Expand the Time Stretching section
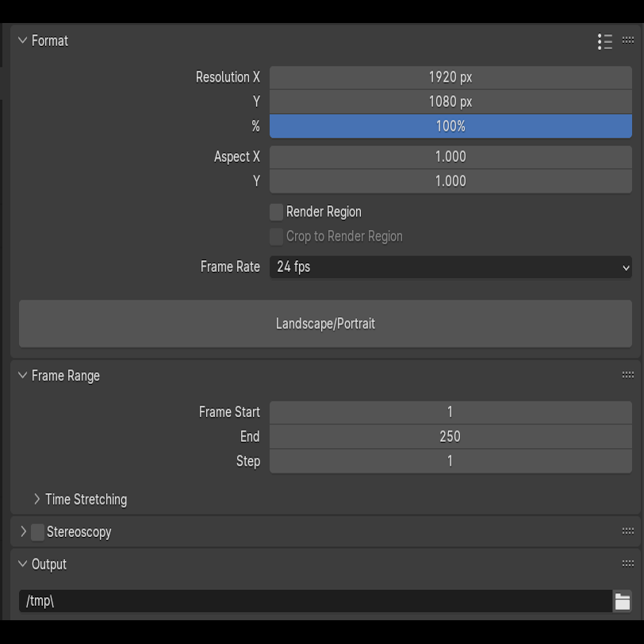This screenshot has width=644, height=644. tap(36, 500)
